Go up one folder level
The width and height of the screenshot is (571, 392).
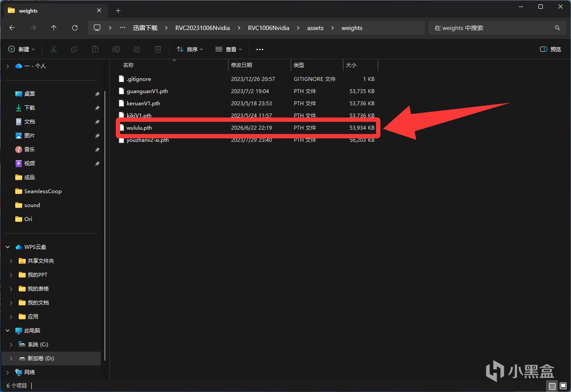click(x=54, y=28)
